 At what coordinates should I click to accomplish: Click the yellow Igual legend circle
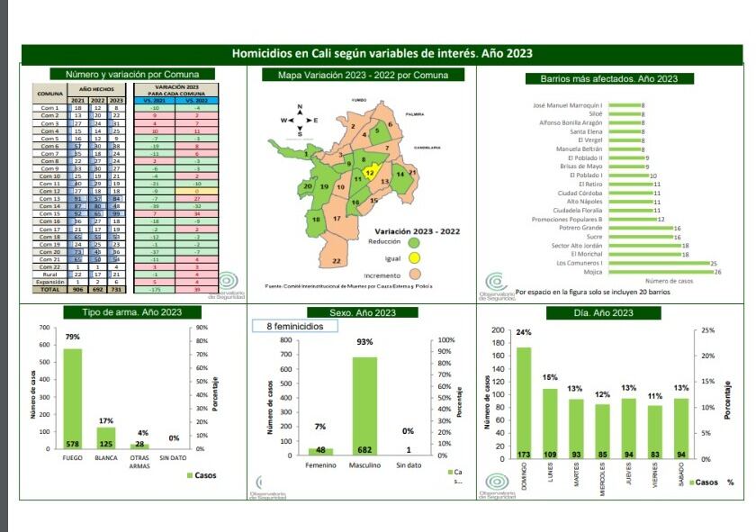point(414,257)
